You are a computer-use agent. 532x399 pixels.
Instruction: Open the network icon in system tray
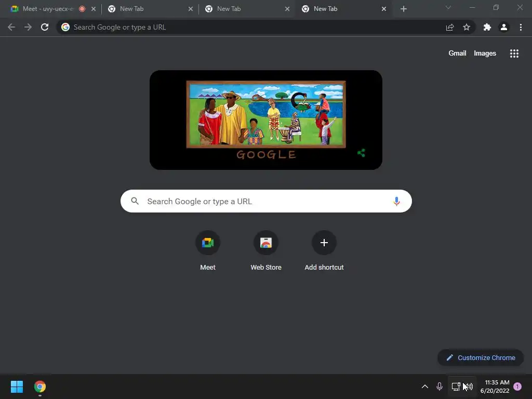[x=456, y=387]
